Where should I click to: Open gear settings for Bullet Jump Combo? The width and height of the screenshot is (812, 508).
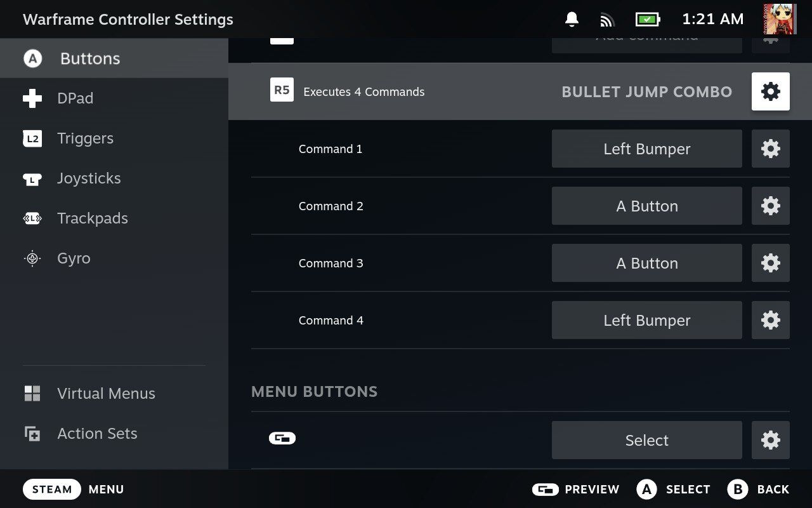[x=771, y=91]
